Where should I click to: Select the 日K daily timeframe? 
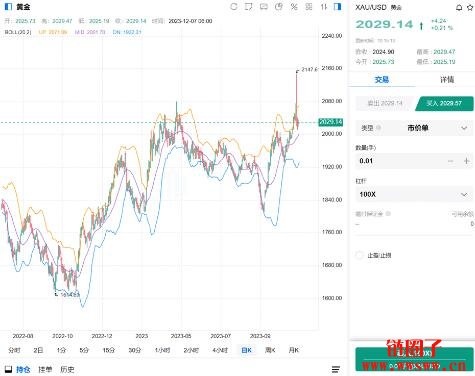246,350
